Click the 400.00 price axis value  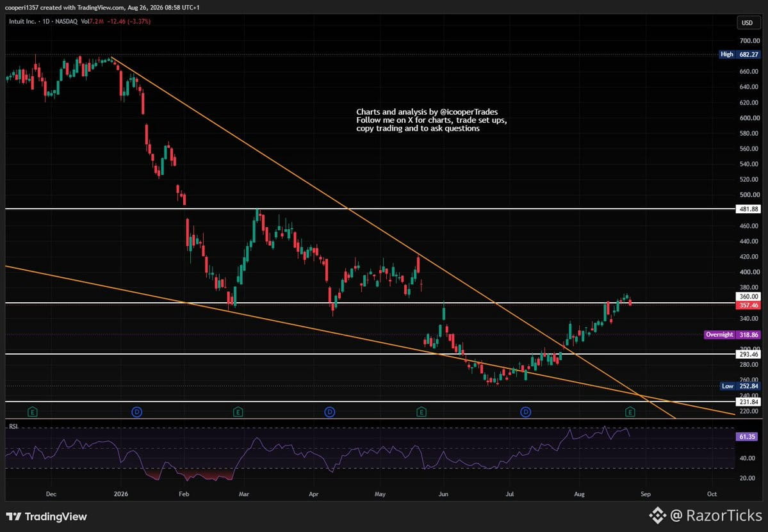[749, 272]
